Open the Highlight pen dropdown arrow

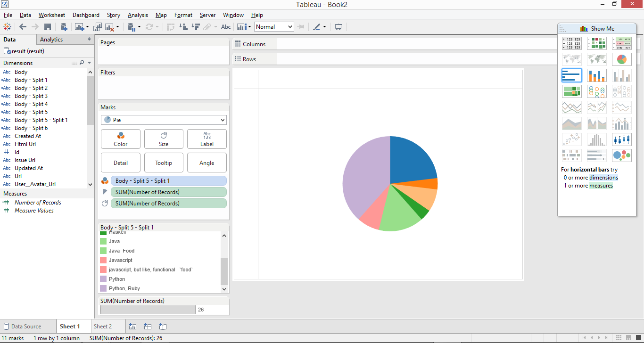(324, 27)
